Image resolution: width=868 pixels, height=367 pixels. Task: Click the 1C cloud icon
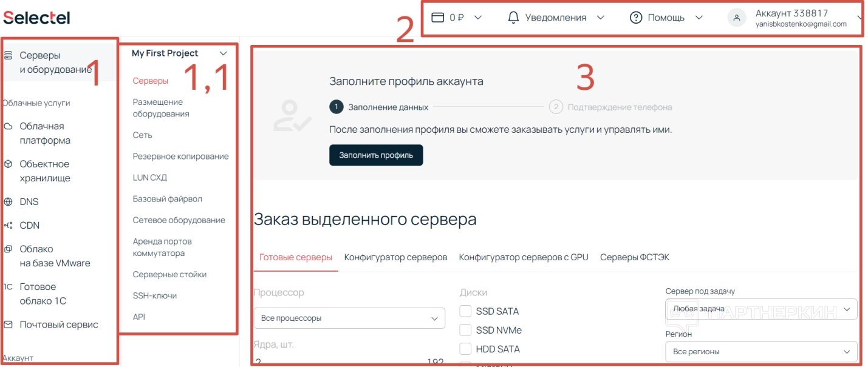(x=8, y=287)
